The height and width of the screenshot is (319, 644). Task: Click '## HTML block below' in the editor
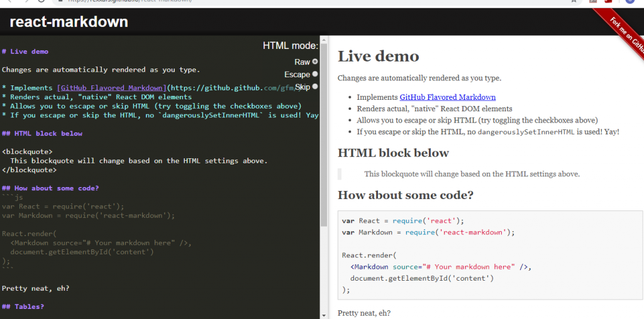(x=42, y=133)
